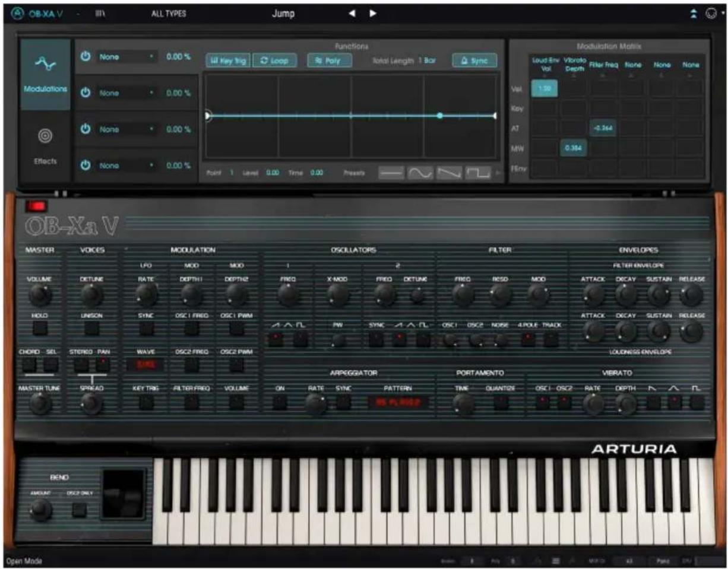Toggle the red power light above logo
Viewport: 728px width, 569px height.
[x=35, y=206]
